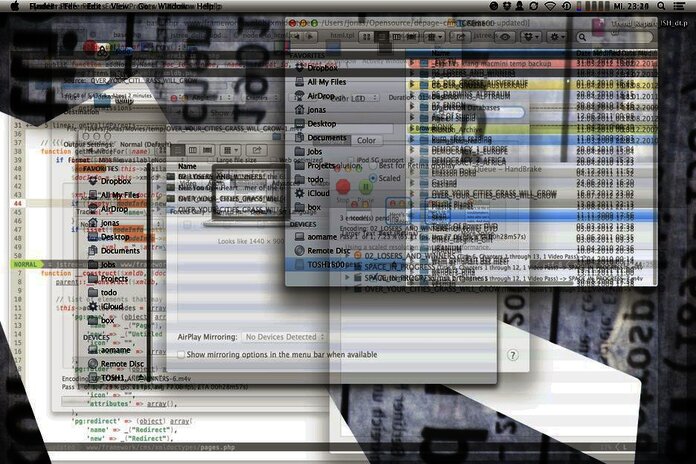Enable Show mirroring options in the menu bar checkbox
The image size is (696, 464).
181,354
